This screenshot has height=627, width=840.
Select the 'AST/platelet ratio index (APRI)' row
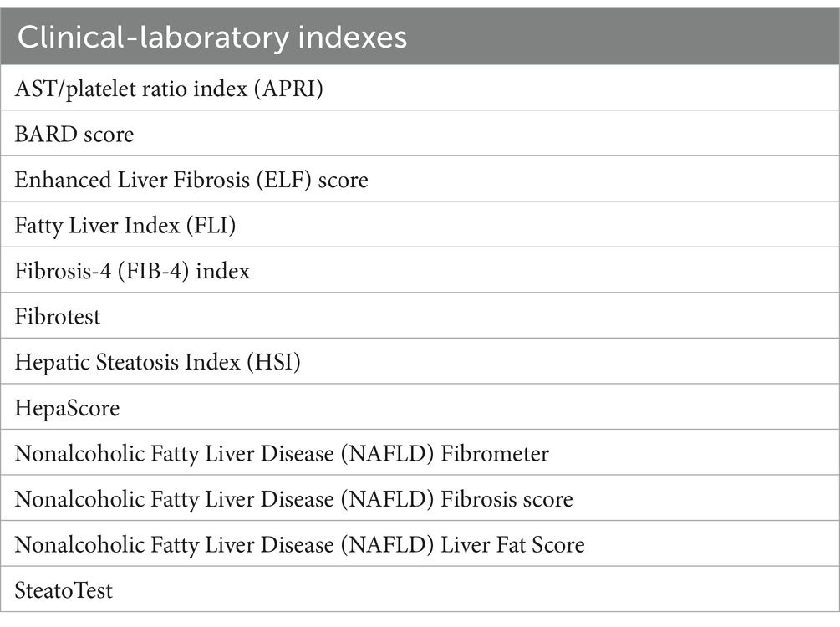(x=420, y=88)
